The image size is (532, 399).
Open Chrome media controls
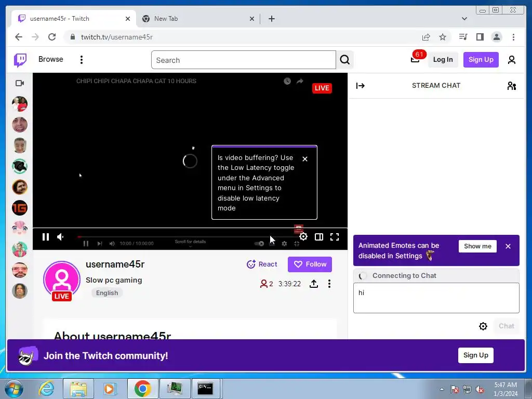tap(463, 37)
